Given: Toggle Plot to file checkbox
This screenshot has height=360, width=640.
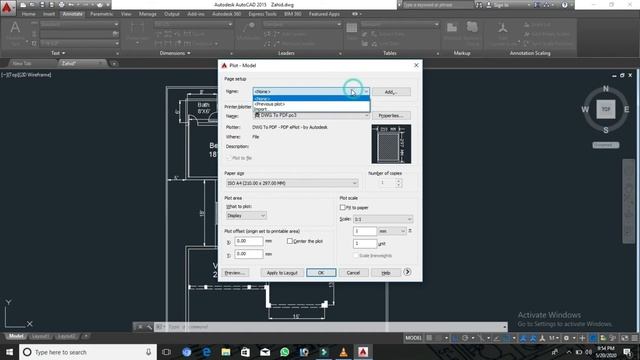Looking at the screenshot, I should pos(229,158).
